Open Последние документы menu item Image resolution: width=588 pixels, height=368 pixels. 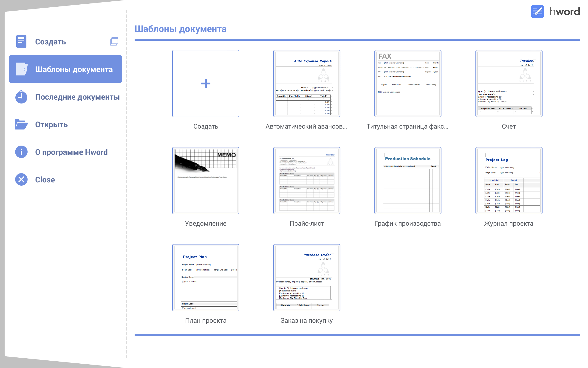click(x=77, y=97)
